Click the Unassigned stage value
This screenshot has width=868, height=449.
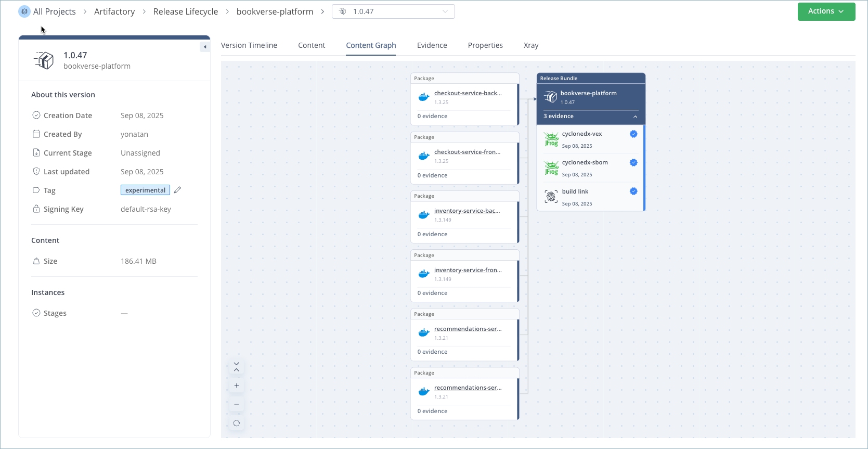140,153
